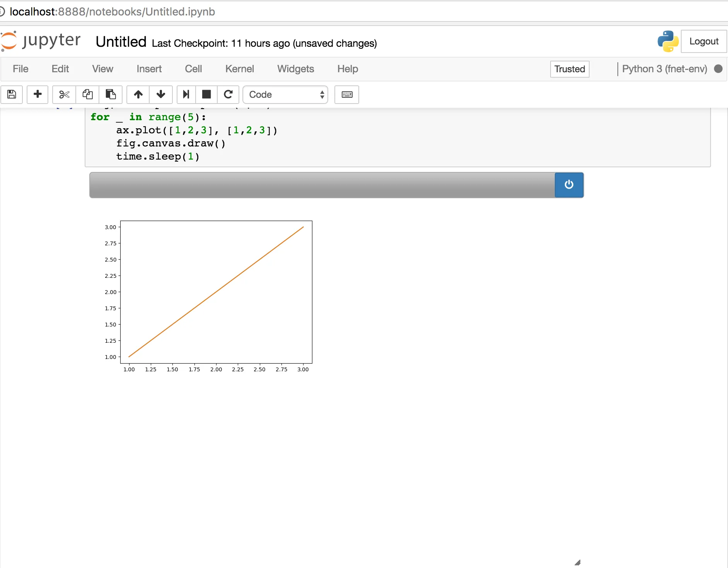This screenshot has height=568, width=728.
Task: Open the Widgets menu
Action: coord(295,69)
